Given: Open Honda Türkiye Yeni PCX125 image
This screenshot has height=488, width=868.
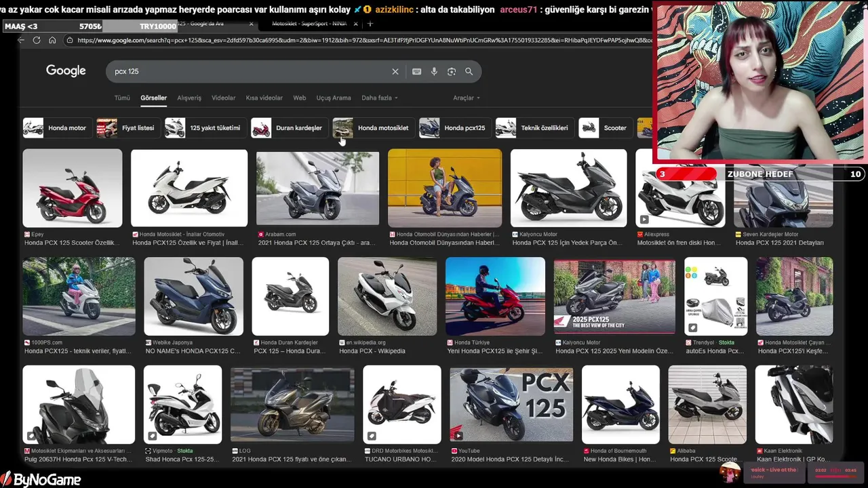Looking at the screenshot, I should [495, 296].
